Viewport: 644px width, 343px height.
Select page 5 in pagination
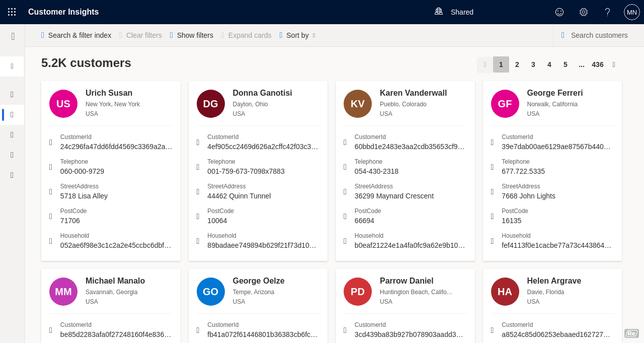coord(565,64)
